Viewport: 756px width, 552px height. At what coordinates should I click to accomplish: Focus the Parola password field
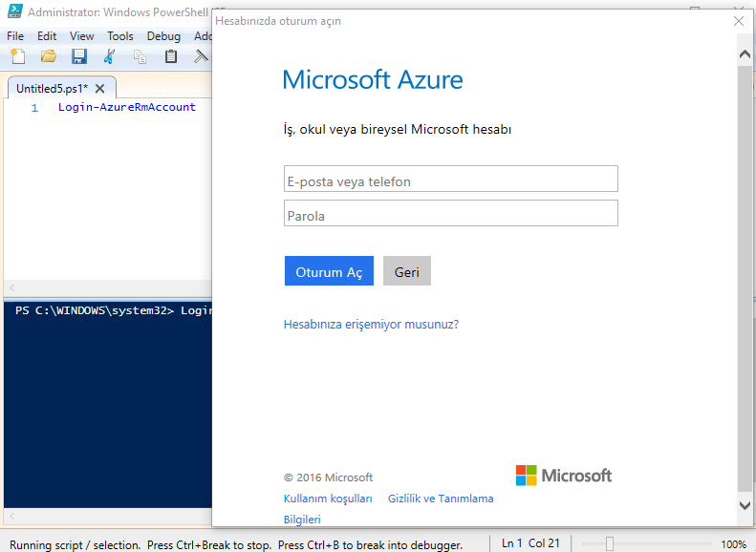pyautogui.click(x=450, y=214)
